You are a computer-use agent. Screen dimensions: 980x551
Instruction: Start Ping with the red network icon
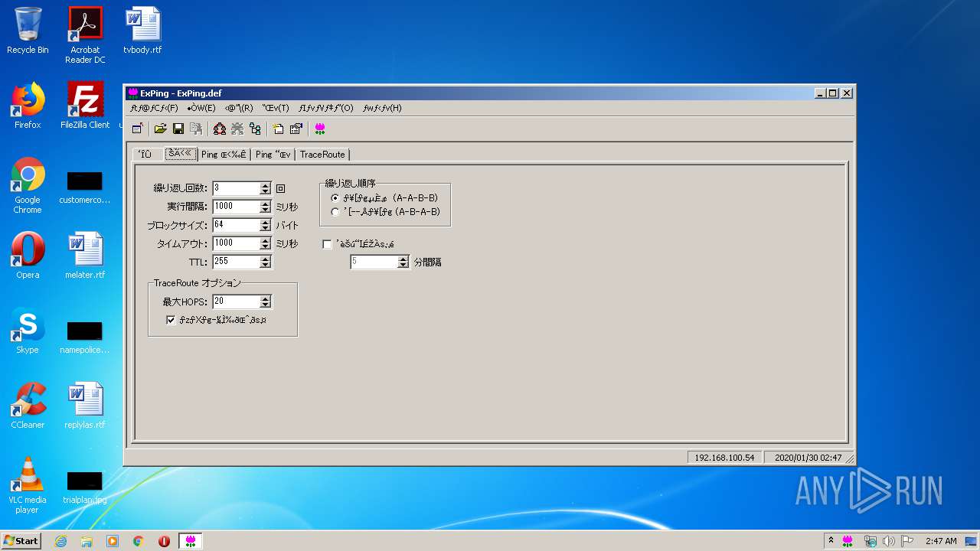click(220, 129)
